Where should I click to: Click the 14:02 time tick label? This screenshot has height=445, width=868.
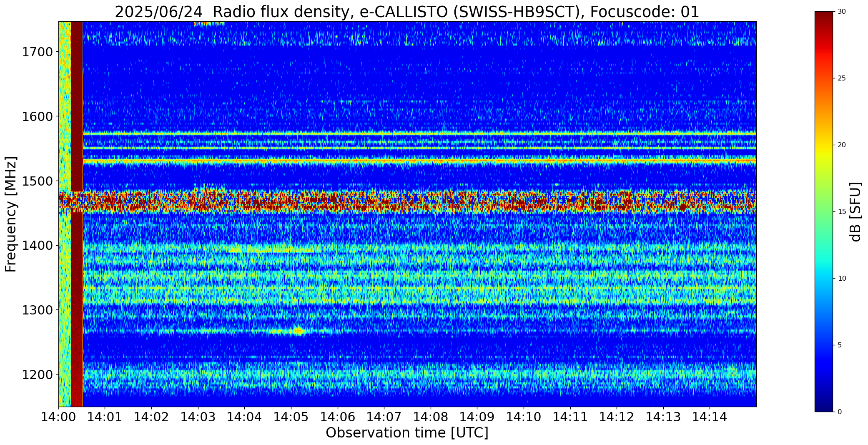tap(151, 417)
